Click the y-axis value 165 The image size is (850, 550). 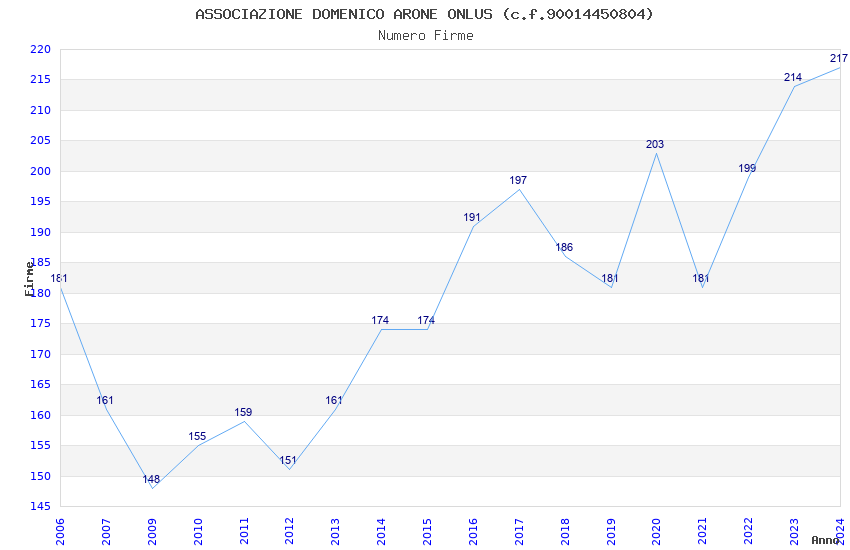[40, 385]
